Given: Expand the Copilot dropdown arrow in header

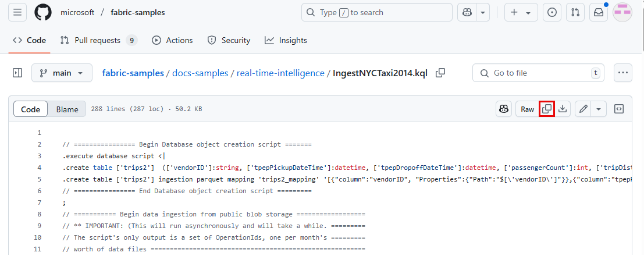Looking at the screenshot, I should [483, 12].
